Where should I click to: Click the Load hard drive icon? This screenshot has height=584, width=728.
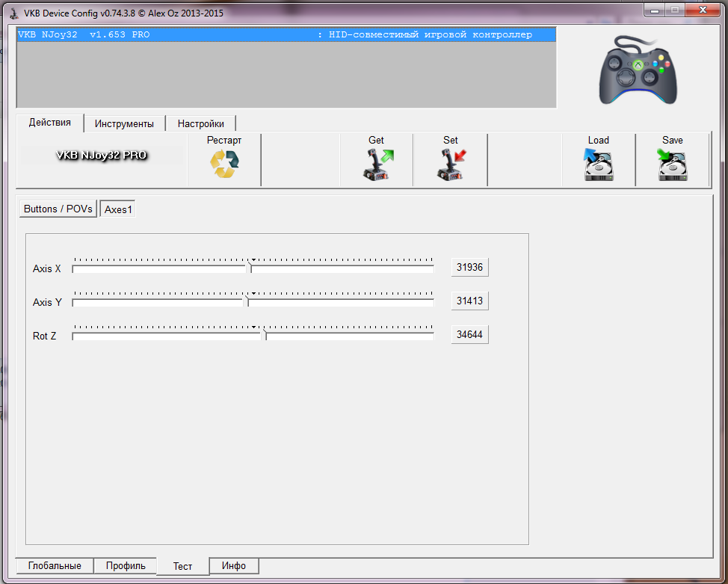click(599, 165)
